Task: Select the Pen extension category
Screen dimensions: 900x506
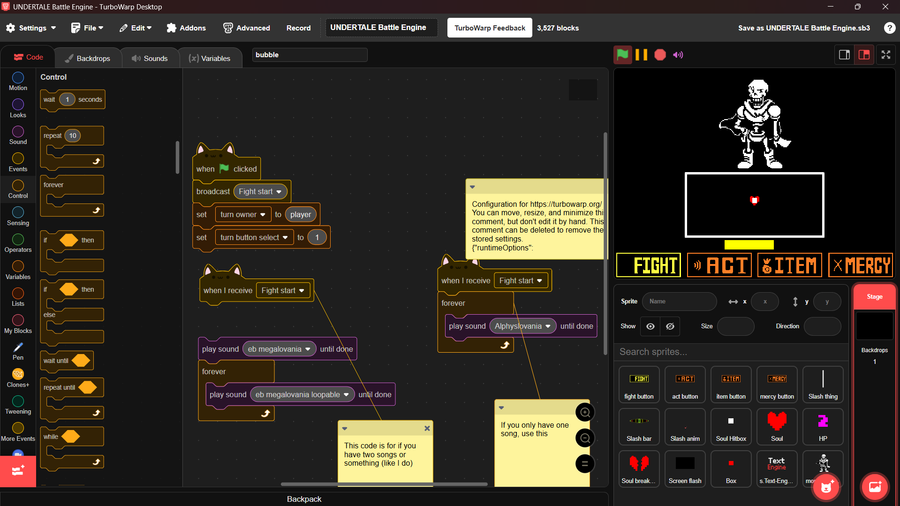Action: tap(18, 351)
